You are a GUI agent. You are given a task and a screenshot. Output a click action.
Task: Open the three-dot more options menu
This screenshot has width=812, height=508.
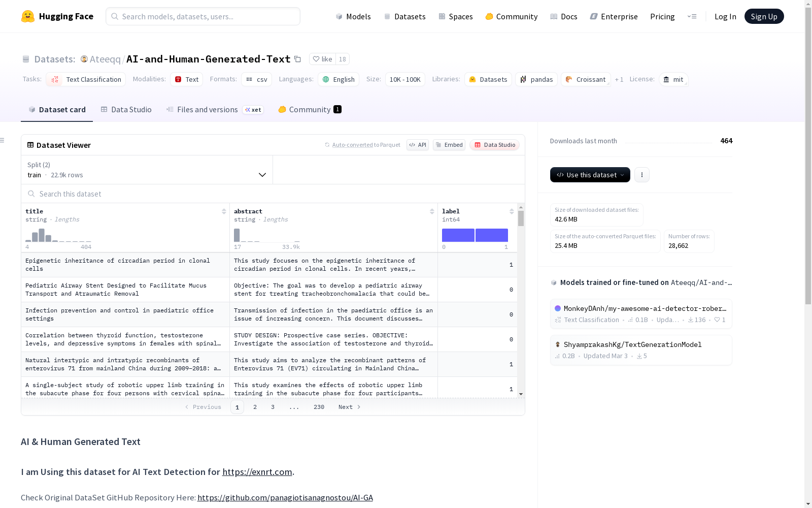tap(642, 175)
